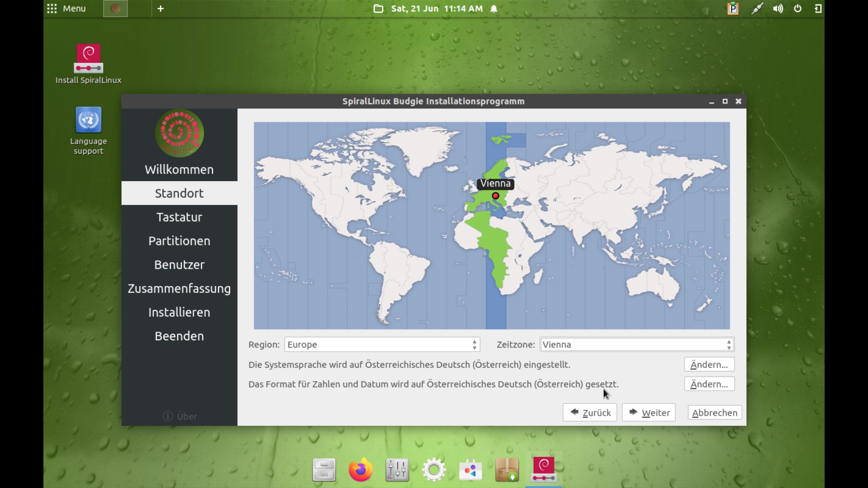Maximize the installer window

[x=725, y=101]
